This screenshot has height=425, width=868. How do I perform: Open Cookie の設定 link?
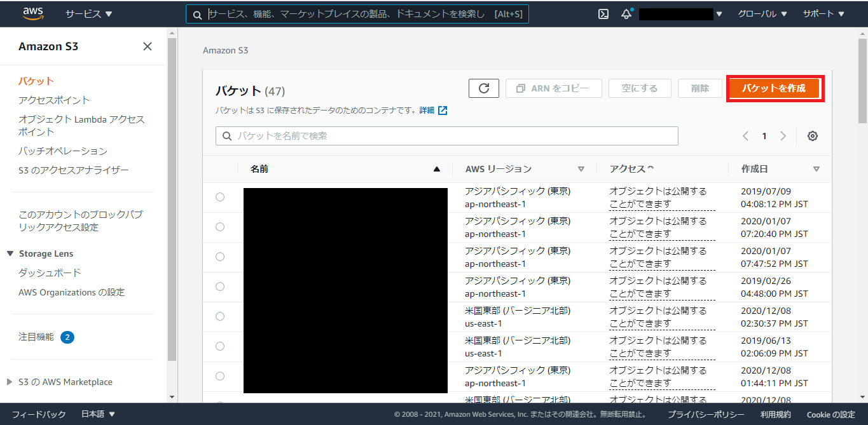[x=831, y=414]
